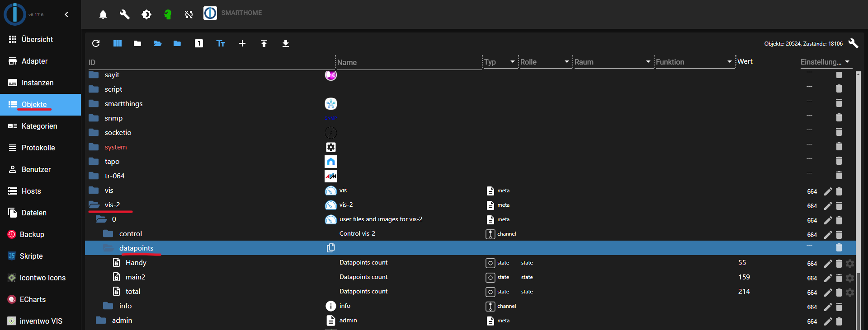Refresh the objects tree
868x330 pixels.
click(x=96, y=43)
